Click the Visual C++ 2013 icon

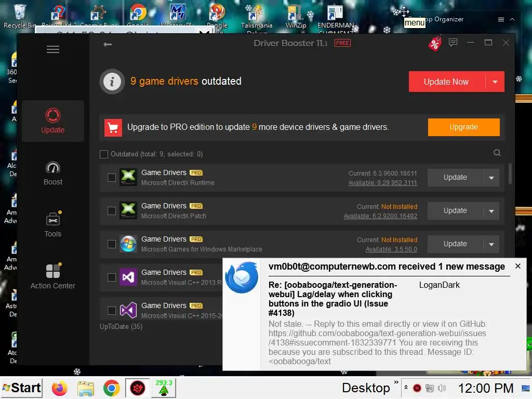pyautogui.click(x=128, y=277)
